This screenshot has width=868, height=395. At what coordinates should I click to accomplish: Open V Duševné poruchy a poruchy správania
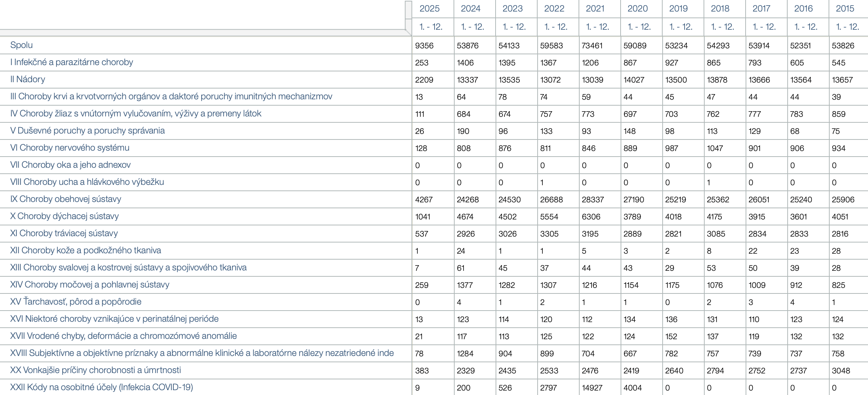[87, 131]
